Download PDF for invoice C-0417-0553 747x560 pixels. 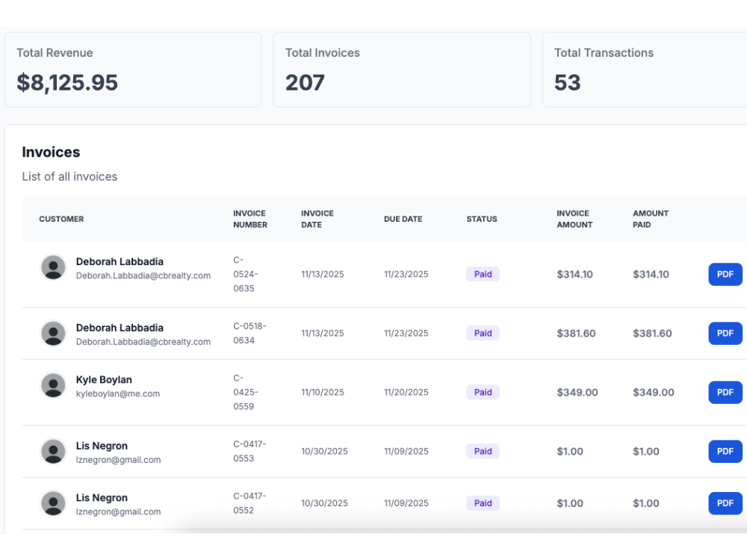tap(725, 451)
